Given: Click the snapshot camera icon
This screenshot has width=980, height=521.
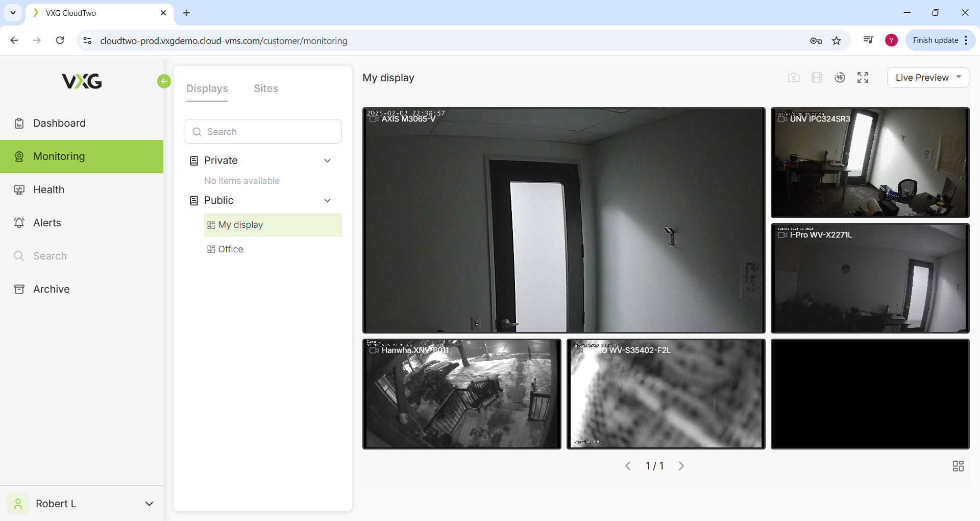Looking at the screenshot, I should tap(794, 78).
